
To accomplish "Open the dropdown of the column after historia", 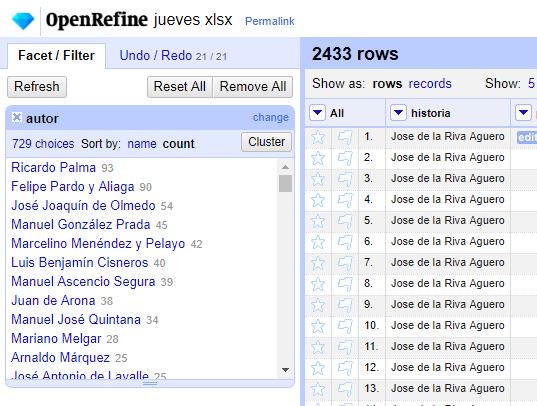I will point(523,112).
